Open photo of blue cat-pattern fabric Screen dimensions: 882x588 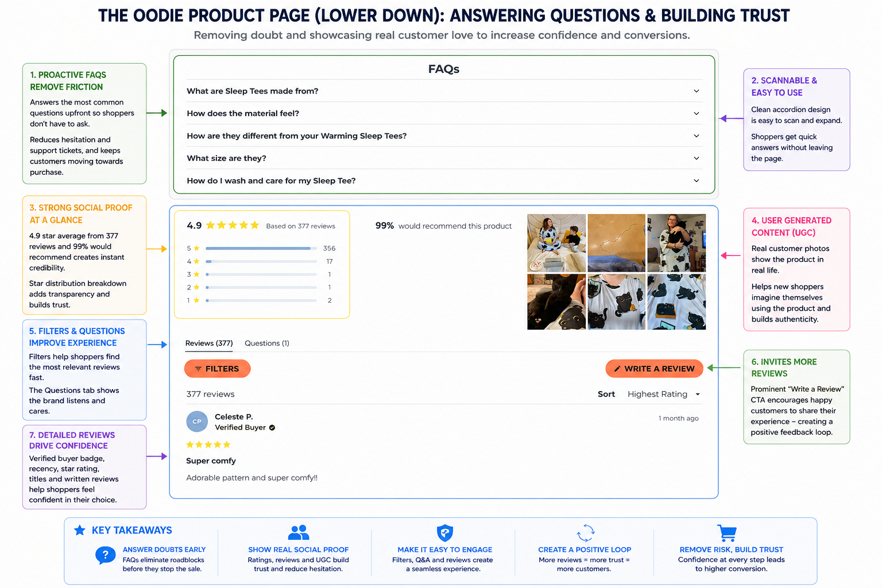[x=676, y=302]
